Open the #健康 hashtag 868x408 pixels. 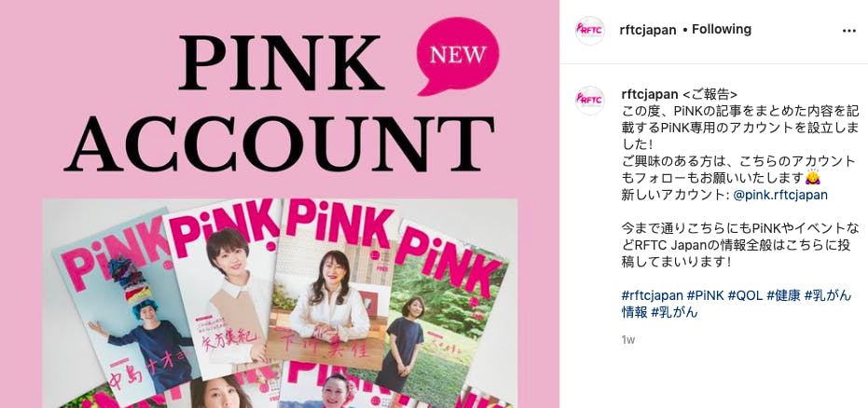point(783,296)
